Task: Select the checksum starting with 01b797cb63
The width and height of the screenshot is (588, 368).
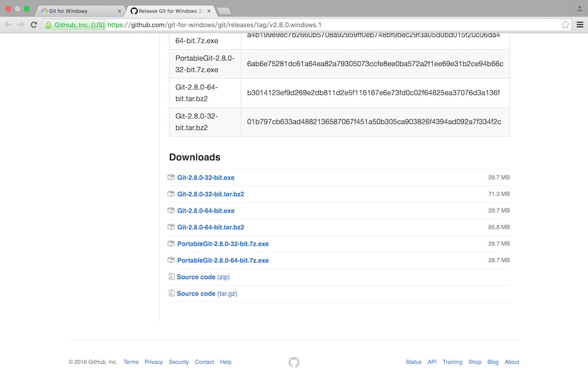Action: click(374, 122)
